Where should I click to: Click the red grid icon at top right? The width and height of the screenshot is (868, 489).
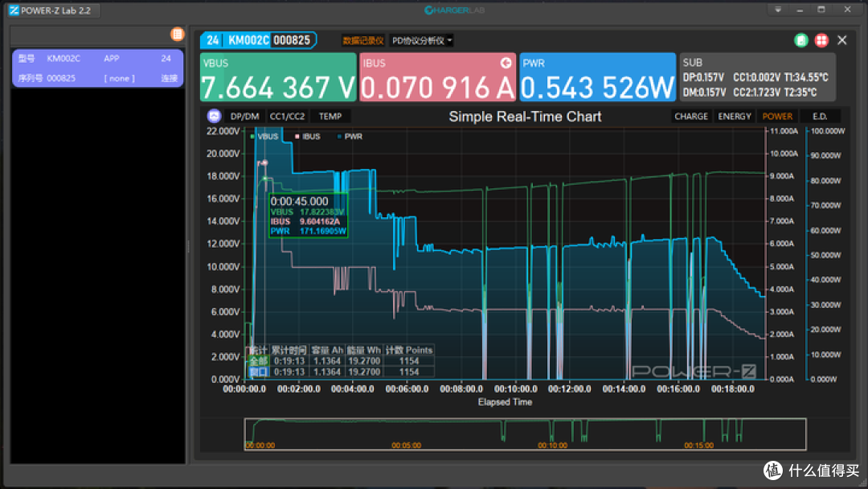[x=821, y=40]
